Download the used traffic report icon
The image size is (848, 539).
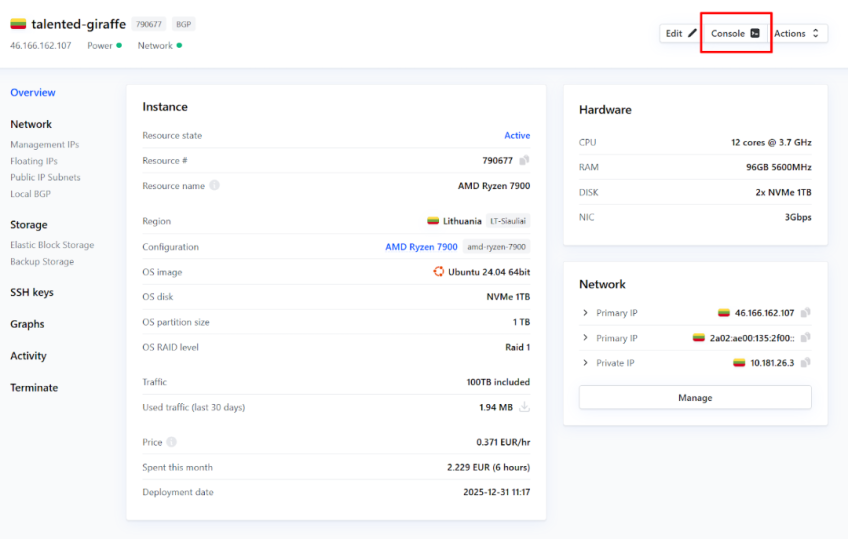click(524, 407)
